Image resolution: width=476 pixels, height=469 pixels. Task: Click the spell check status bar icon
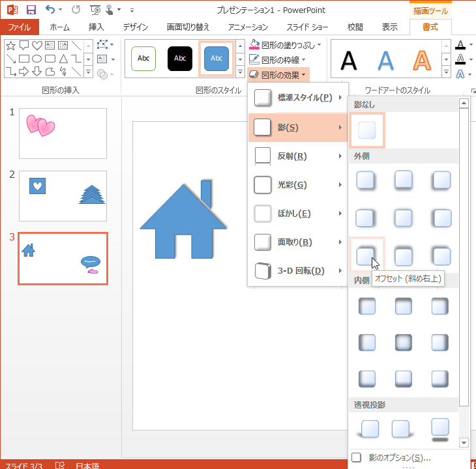tap(59, 465)
